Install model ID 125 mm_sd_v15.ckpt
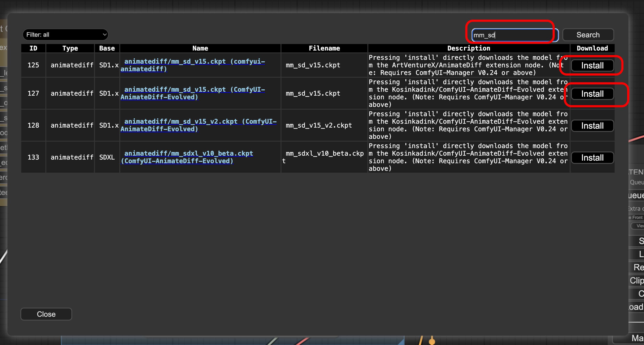The width and height of the screenshot is (644, 345). (x=592, y=65)
